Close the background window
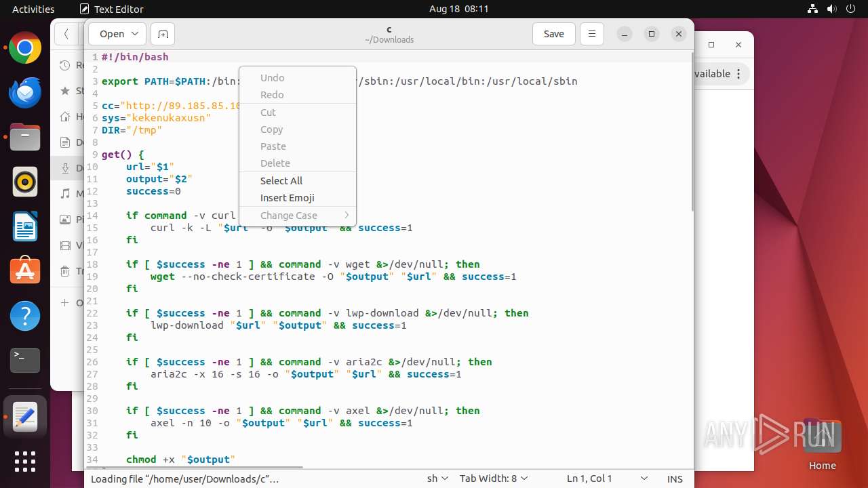The image size is (868, 488). click(x=738, y=45)
